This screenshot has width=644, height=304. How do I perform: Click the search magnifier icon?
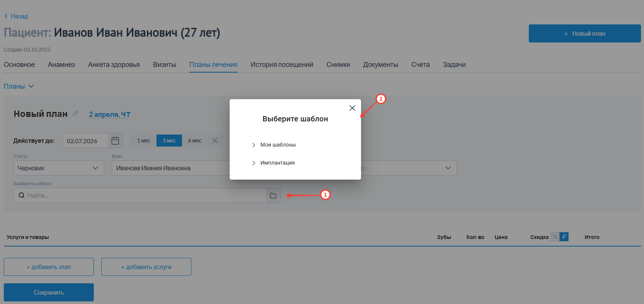pyautogui.click(x=21, y=195)
